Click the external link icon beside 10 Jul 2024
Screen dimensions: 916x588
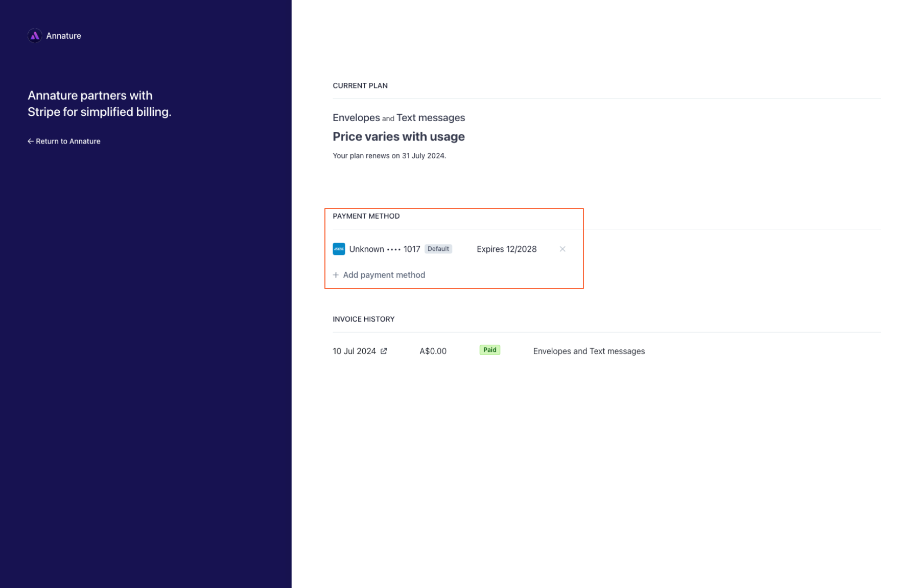(x=384, y=351)
